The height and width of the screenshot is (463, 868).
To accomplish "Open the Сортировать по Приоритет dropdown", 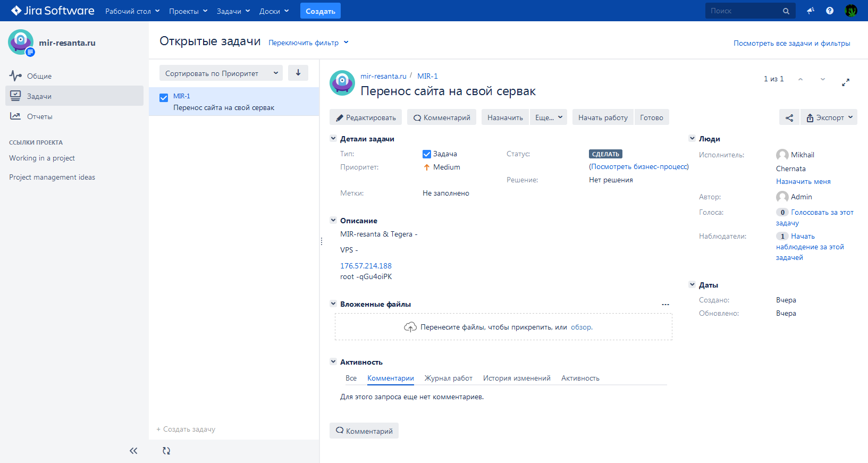I will coord(221,73).
